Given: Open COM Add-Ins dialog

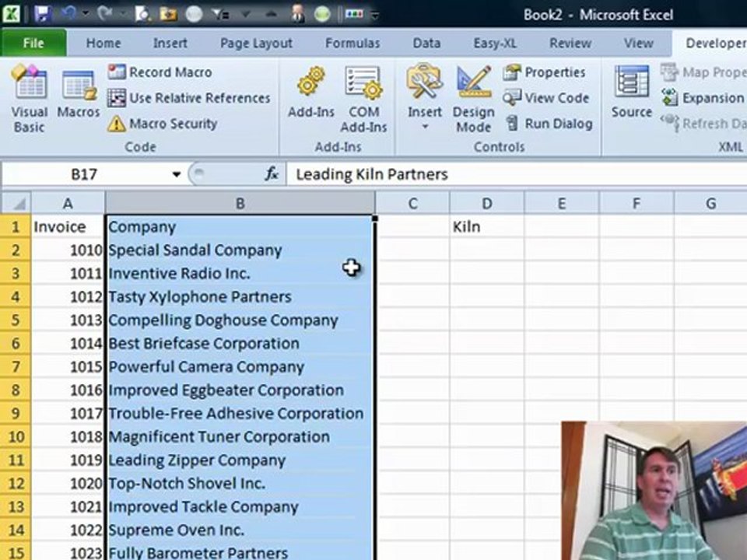Looking at the screenshot, I should click(363, 99).
